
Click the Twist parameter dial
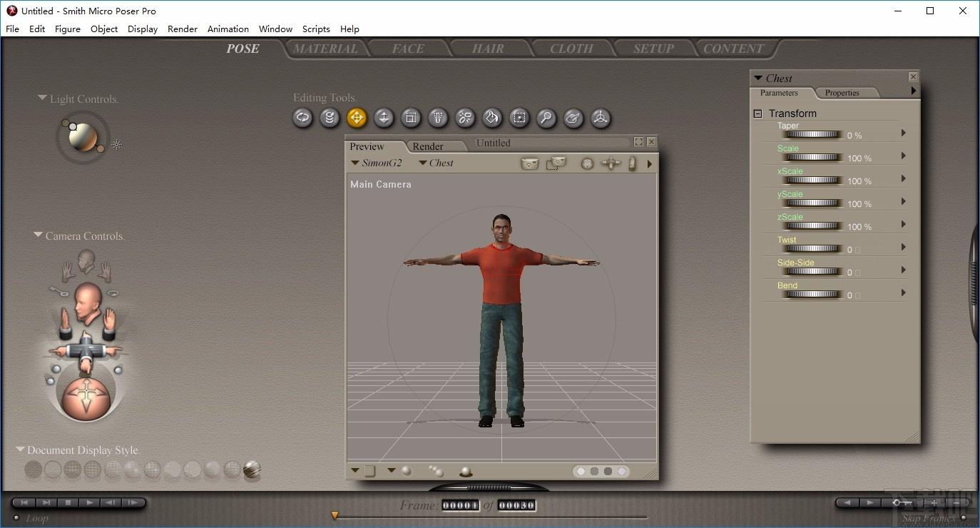click(x=813, y=248)
